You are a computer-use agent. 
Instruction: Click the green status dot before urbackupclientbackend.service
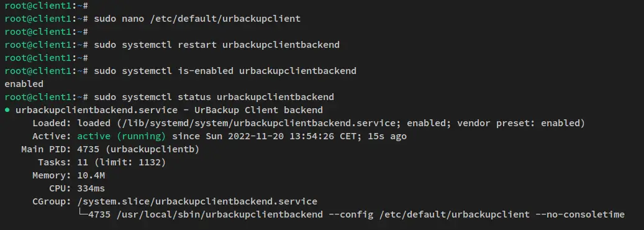point(7,110)
